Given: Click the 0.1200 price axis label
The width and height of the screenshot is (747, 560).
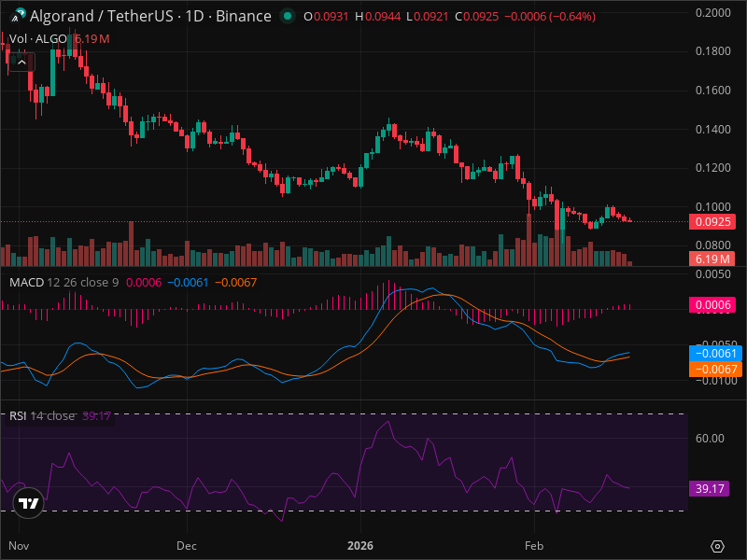Looking at the screenshot, I should point(712,168).
